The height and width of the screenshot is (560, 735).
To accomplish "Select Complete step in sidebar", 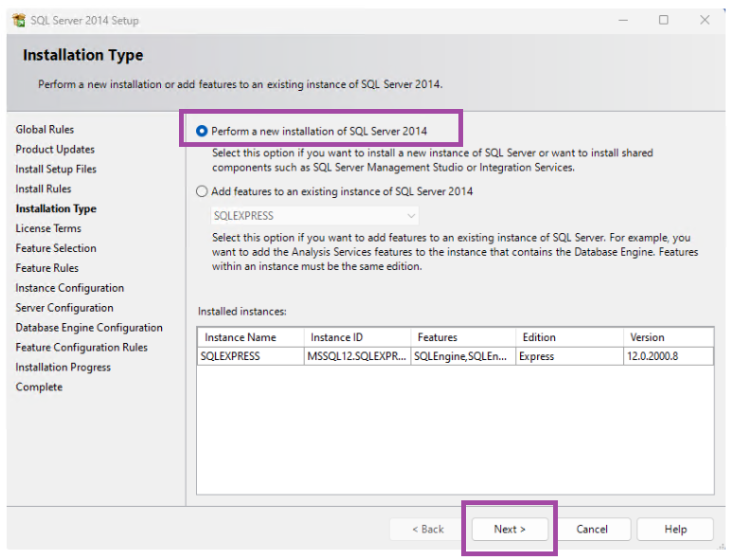I will 39,387.
